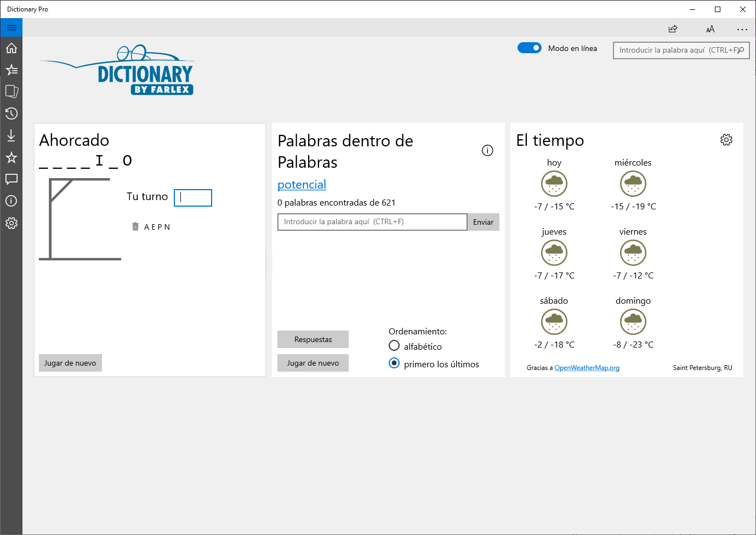Image resolution: width=756 pixels, height=535 pixels.
Task: Show Respuestas for word game
Action: [x=313, y=339]
